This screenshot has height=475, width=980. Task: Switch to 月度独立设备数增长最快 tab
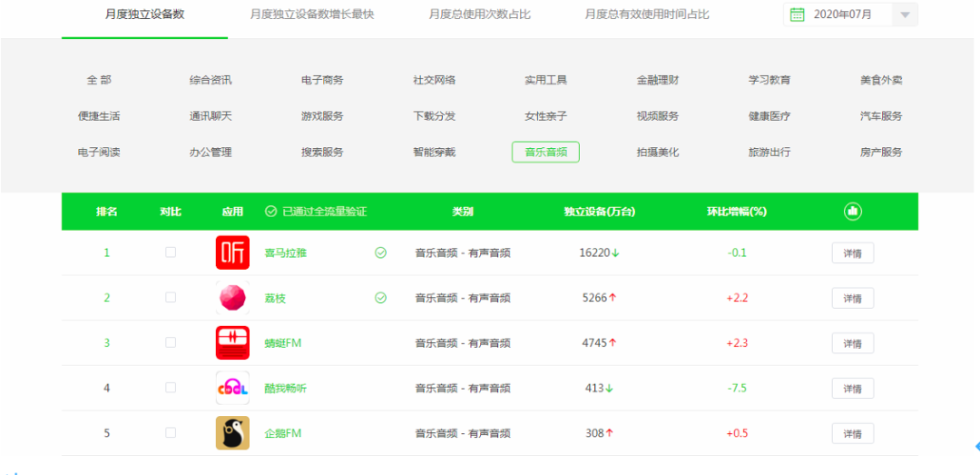point(311,15)
